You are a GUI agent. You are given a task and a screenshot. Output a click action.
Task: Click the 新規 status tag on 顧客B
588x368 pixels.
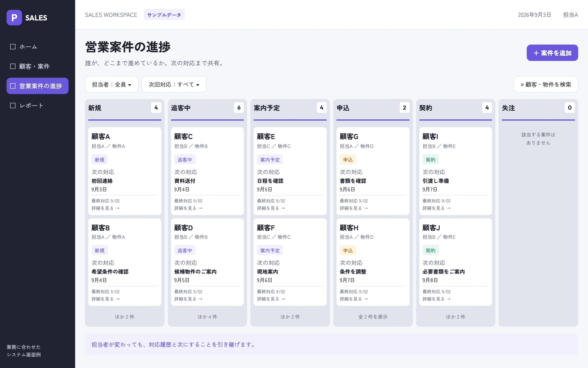100,251
